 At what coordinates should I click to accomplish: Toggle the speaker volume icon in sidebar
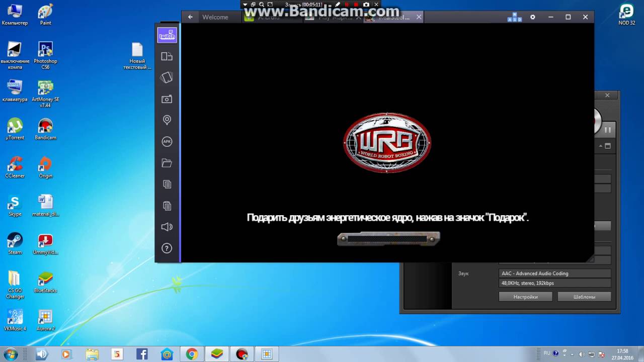(167, 227)
